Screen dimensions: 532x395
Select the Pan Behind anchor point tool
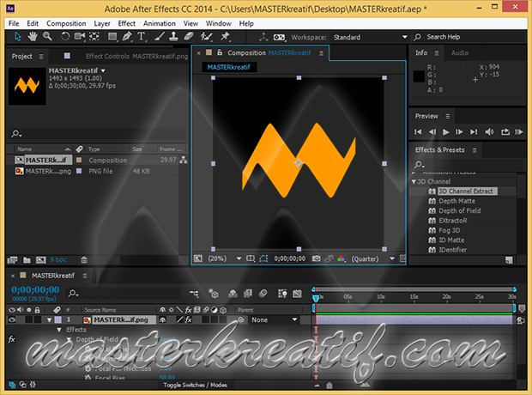pyautogui.click(x=94, y=36)
